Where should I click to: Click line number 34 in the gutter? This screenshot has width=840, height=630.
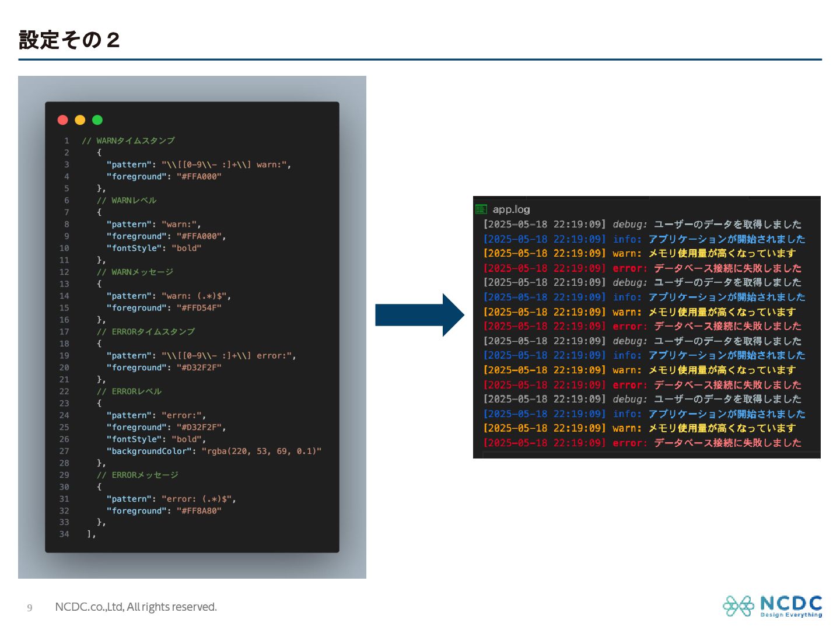[64, 534]
